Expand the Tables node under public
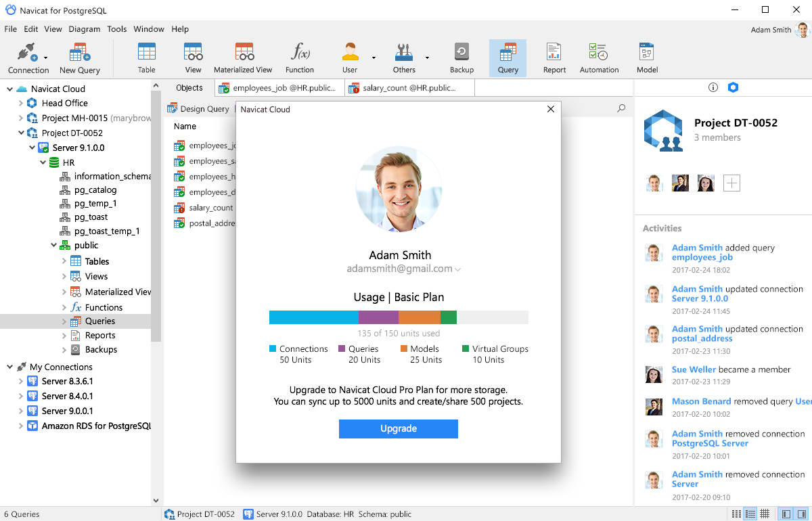Image resolution: width=812 pixels, height=521 pixels. (64, 261)
